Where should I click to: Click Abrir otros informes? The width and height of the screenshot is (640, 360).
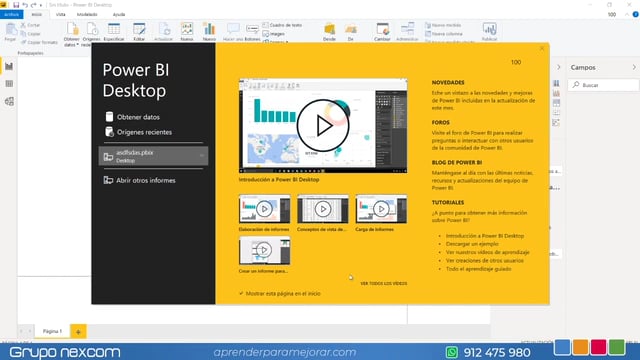point(140,180)
